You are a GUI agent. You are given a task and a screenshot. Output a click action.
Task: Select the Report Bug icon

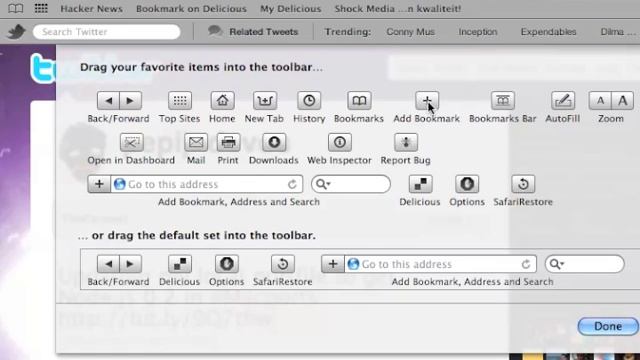(x=406, y=142)
